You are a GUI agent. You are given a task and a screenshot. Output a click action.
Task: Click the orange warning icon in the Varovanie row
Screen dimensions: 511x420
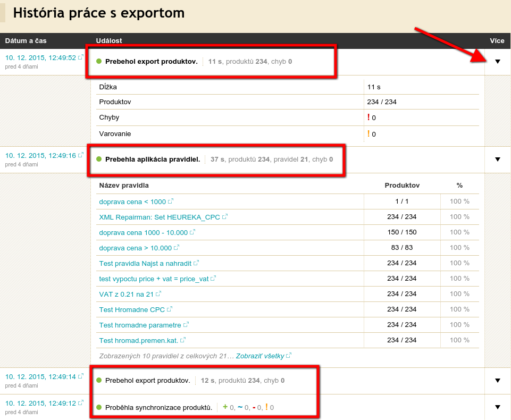(x=368, y=134)
